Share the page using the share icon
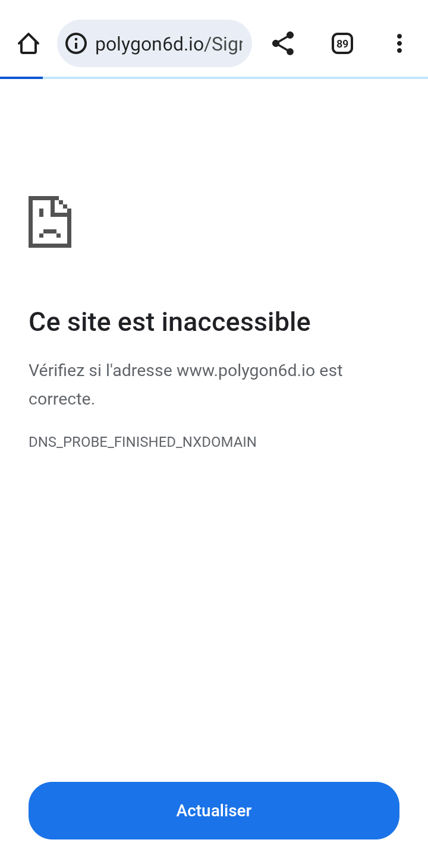This screenshot has height=868, width=428. tap(283, 43)
